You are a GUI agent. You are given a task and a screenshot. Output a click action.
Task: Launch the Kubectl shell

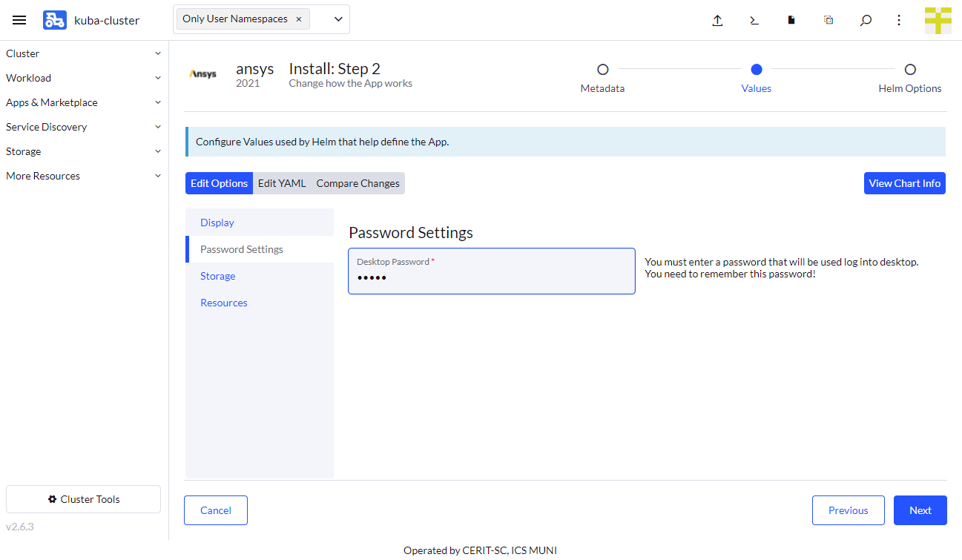[x=754, y=20]
